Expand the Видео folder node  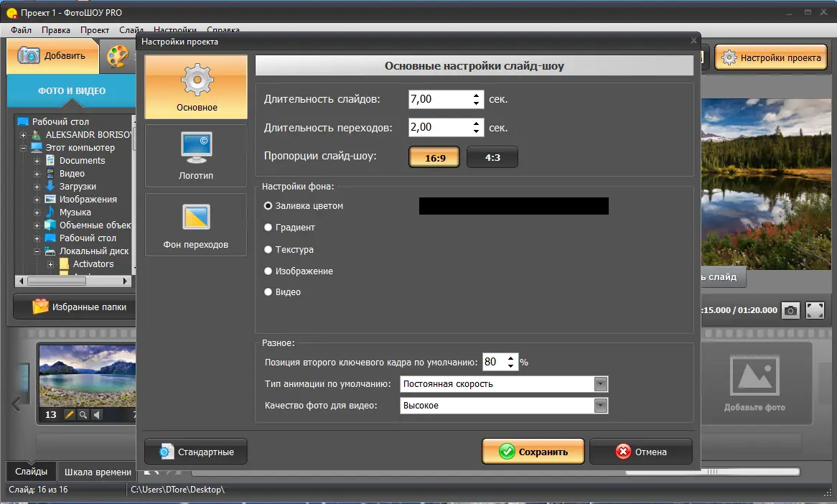[x=37, y=174]
